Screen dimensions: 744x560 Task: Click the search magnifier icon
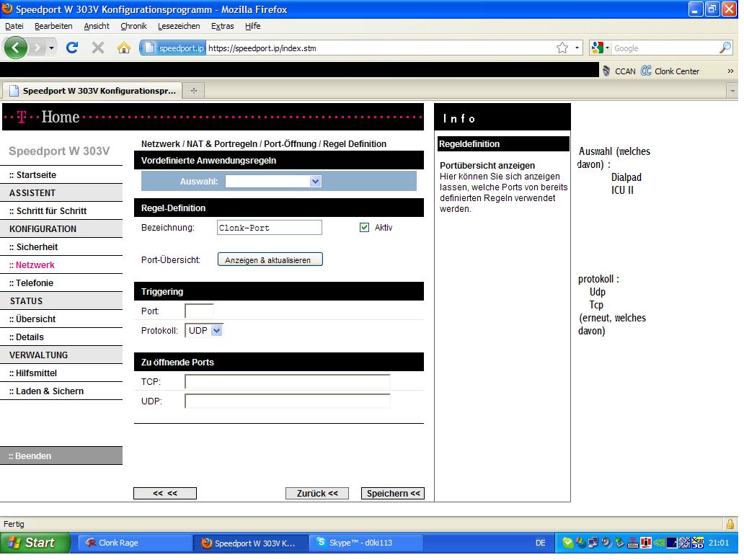[x=725, y=48]
